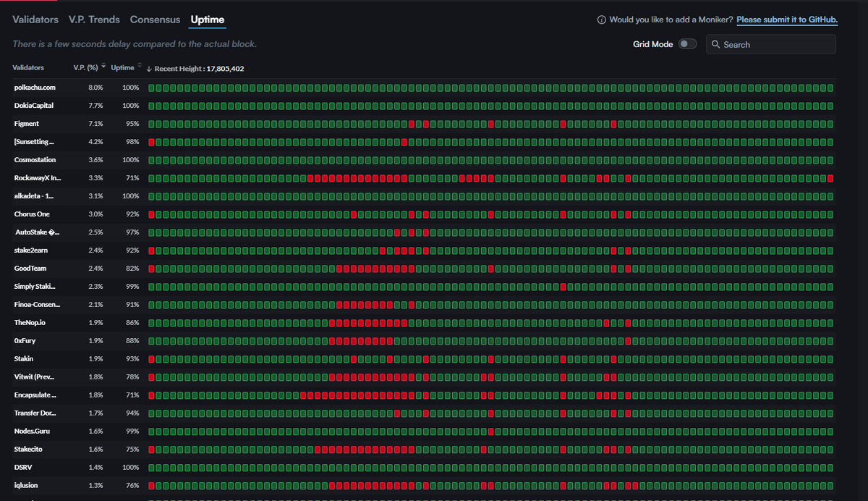
Task: Click the 71% uptime in the RockawayX row
Action: 131,178
